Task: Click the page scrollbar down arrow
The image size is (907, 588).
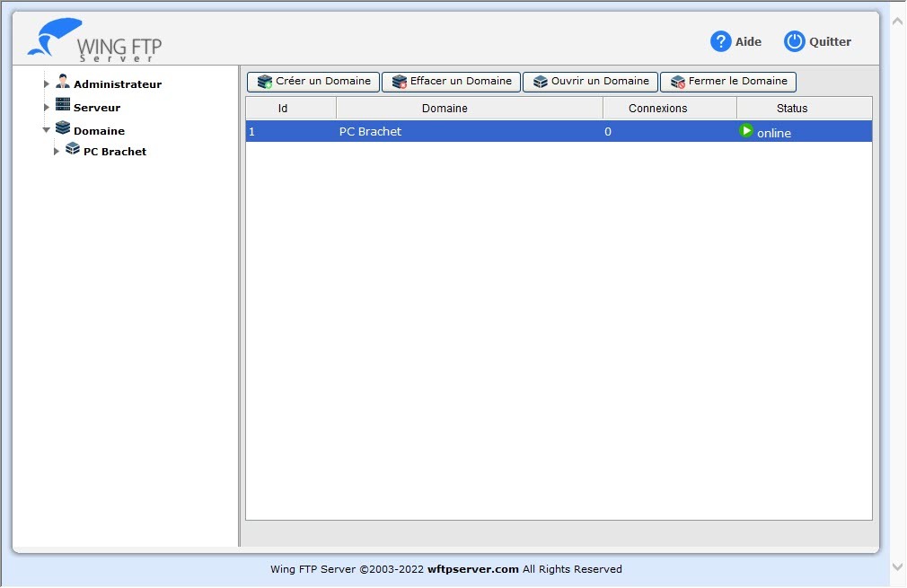Action: tap(898, 566)
